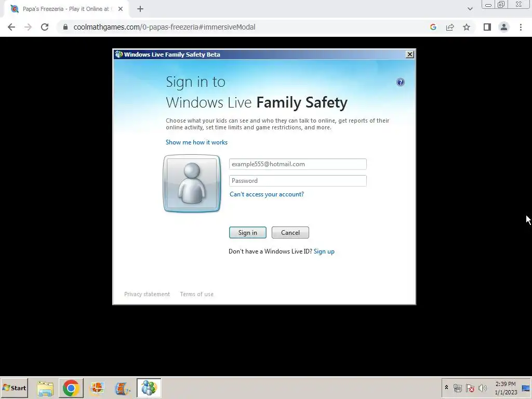Click the address bar URL
This screenshot has width=532, height=399.
[164, 27]
